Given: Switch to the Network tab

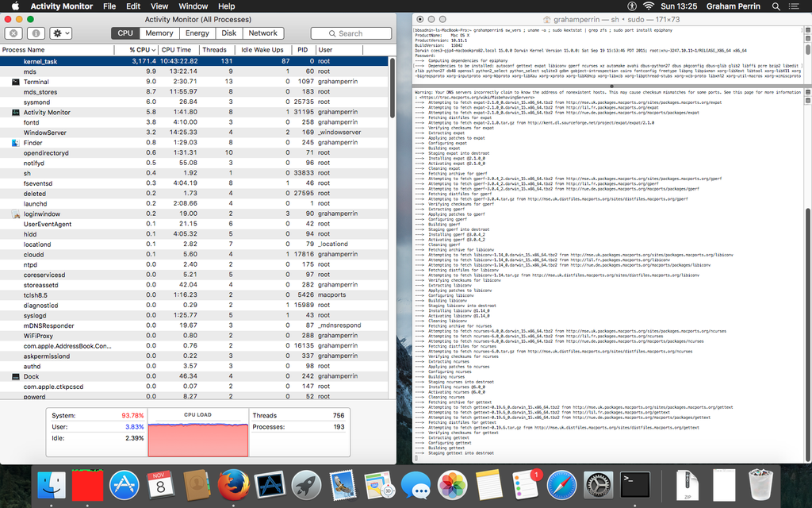Looking at the screenshot, I should 263,33.
